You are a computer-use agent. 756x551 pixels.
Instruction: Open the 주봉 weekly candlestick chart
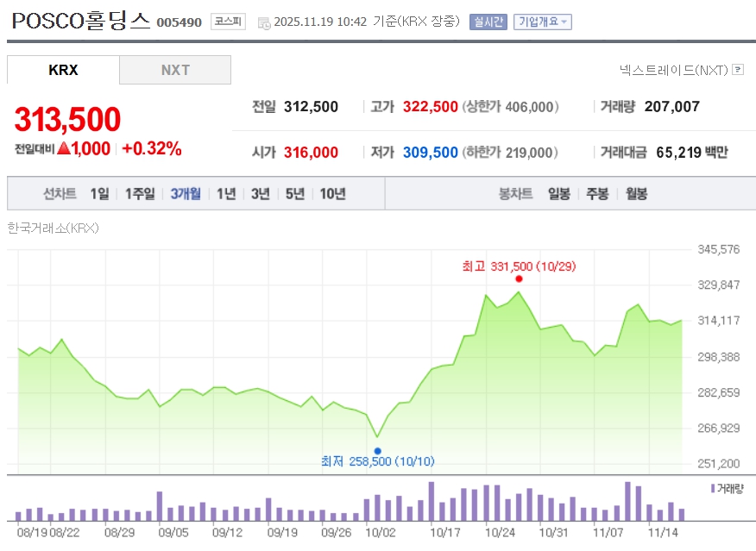(x=597, y=194)
